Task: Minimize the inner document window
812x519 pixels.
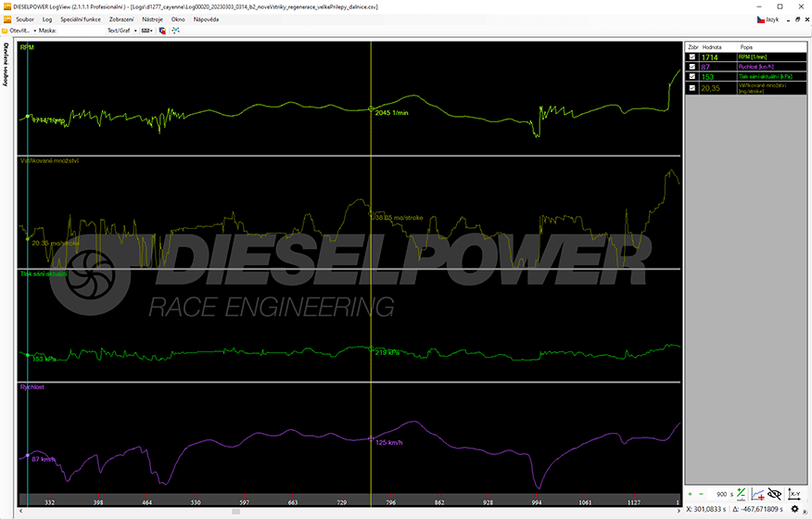Action: click(788, 19)
